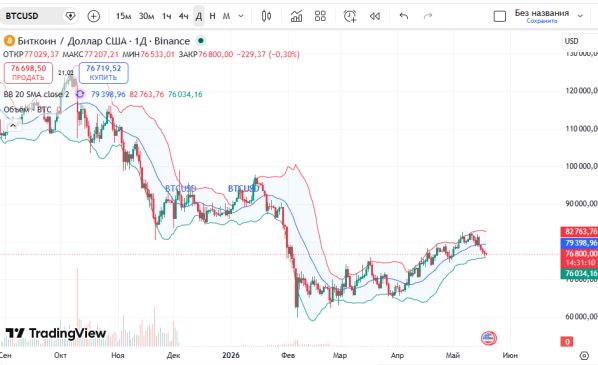Click the purple refresh icon in the BB legend

tap(80, 94)
